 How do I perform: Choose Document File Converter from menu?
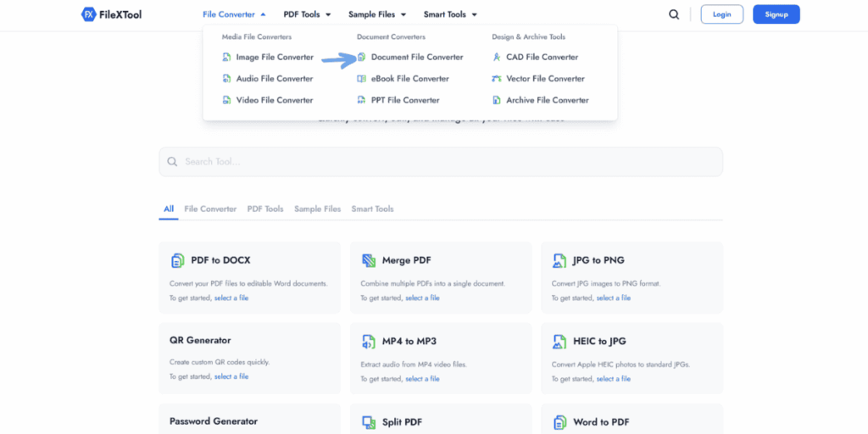[410, 57]
